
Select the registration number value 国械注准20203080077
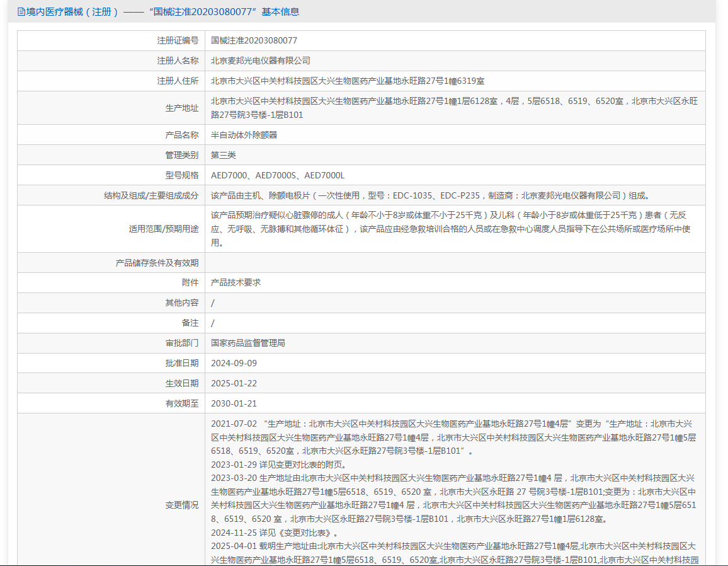[x=254, y=40]
